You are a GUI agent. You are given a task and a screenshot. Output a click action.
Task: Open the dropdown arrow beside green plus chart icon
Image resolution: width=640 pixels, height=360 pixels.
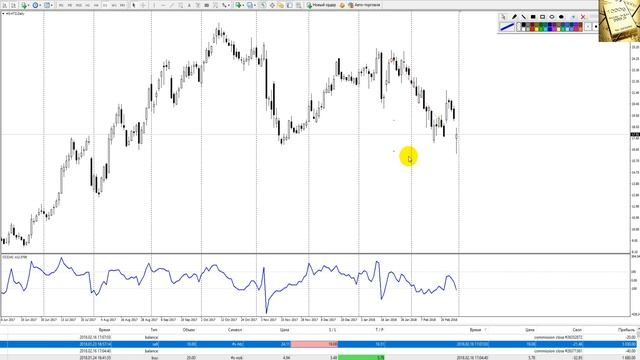coord(29,6)
